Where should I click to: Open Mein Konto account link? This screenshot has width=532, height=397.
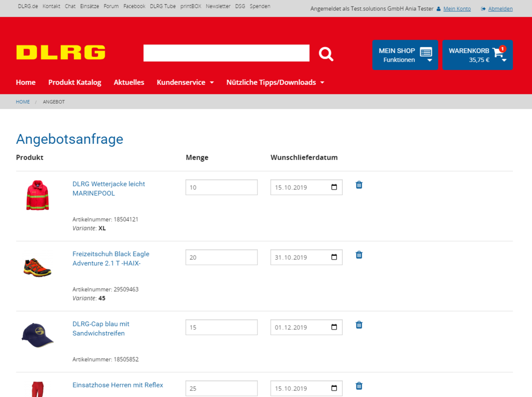pyautogui.click(x=457, y=9)
